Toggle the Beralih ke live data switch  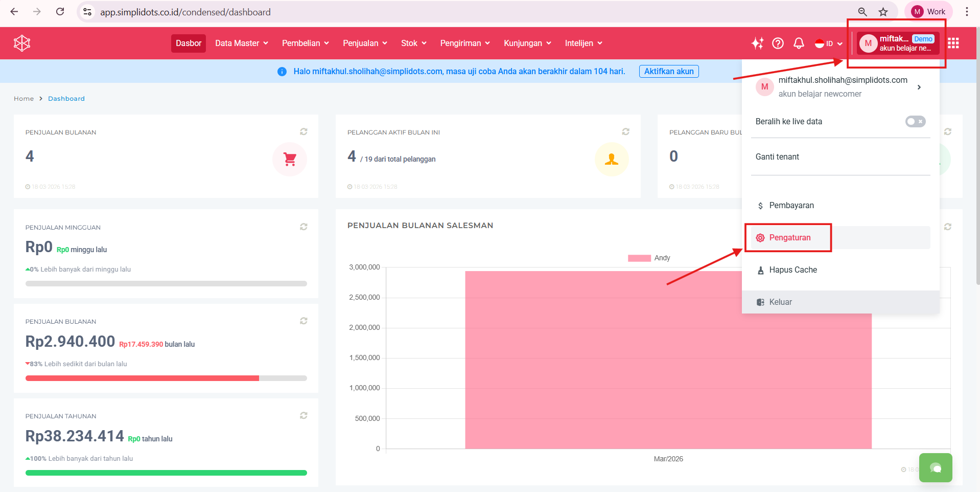pos(915,122)
